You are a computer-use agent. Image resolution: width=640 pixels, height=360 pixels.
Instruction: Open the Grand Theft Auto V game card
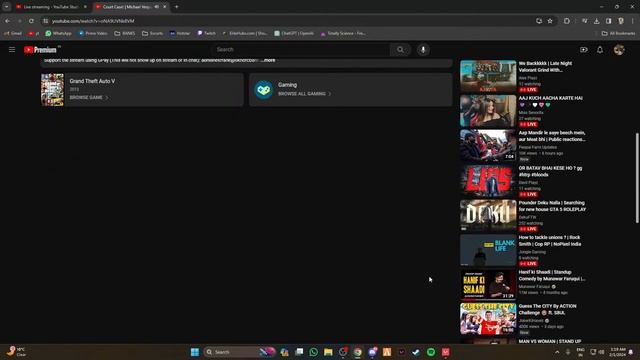tap(142, 90)
